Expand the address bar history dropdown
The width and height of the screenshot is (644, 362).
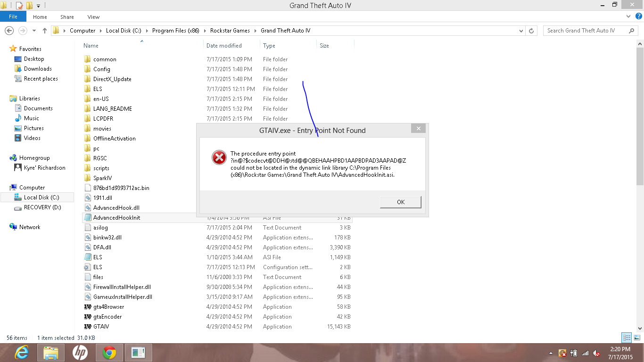coord(521,31)
